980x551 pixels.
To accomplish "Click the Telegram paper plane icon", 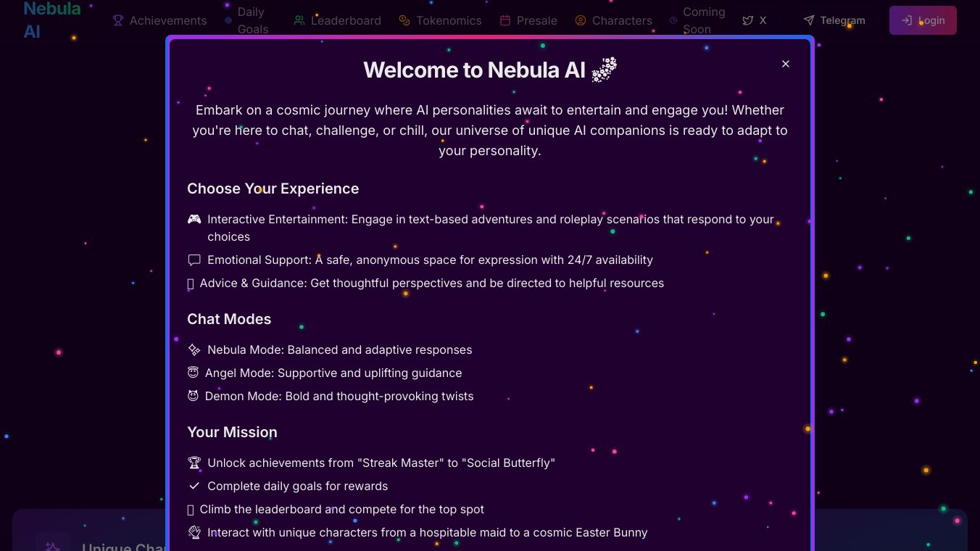I will (809, 20).
